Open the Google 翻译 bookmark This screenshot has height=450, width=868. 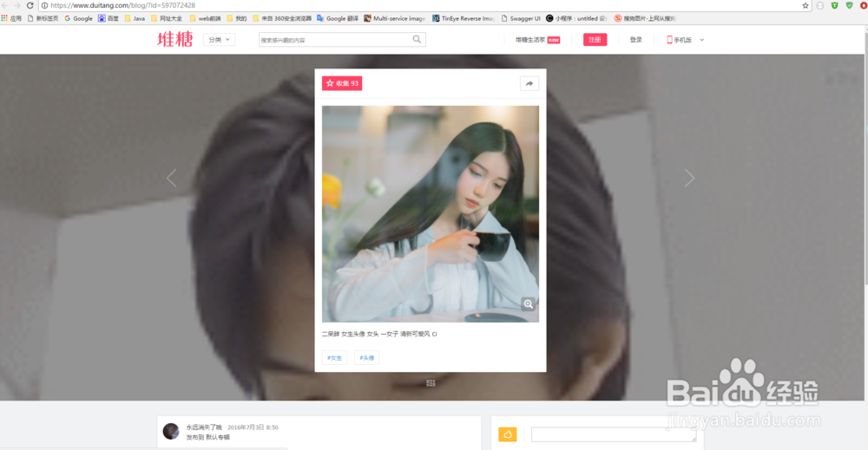point(338,18)
